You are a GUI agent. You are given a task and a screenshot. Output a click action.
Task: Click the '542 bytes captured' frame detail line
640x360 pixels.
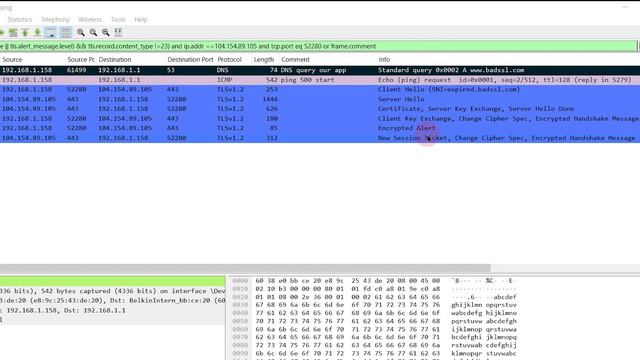pyautogui.click(x=112, y=291)
